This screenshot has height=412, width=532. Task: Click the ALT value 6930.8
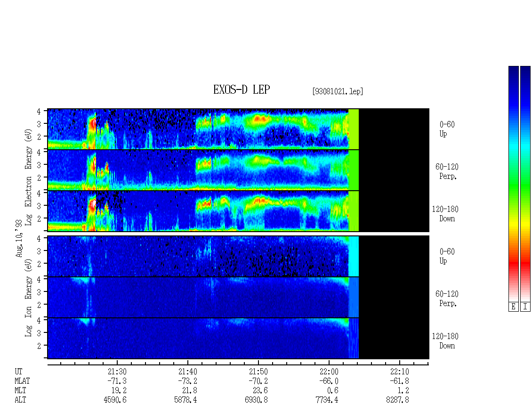[256, 400]
